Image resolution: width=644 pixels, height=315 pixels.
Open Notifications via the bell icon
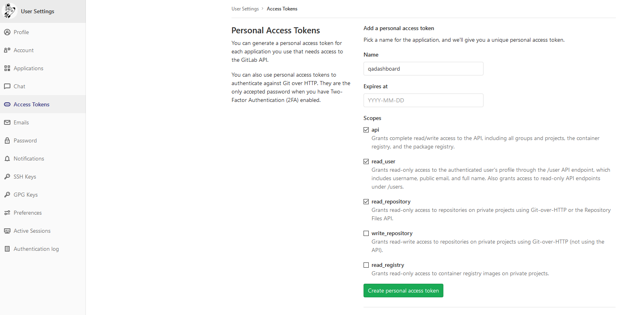point(7,159)
